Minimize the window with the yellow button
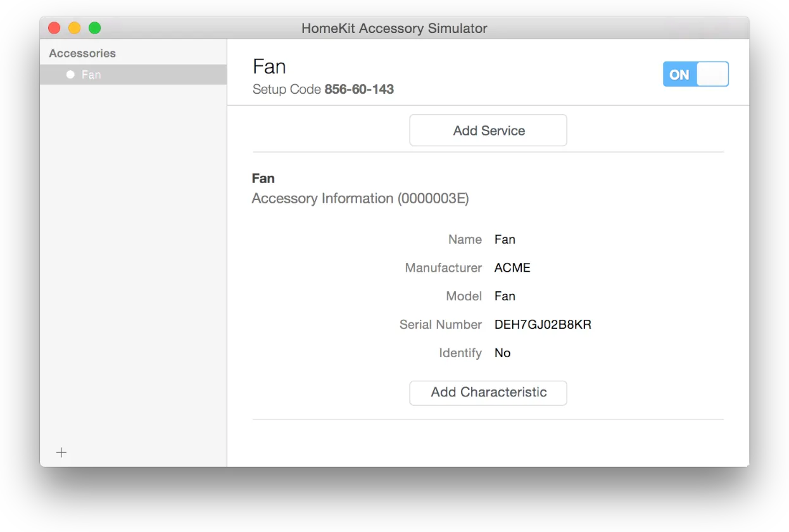 (x=75, y=28)
